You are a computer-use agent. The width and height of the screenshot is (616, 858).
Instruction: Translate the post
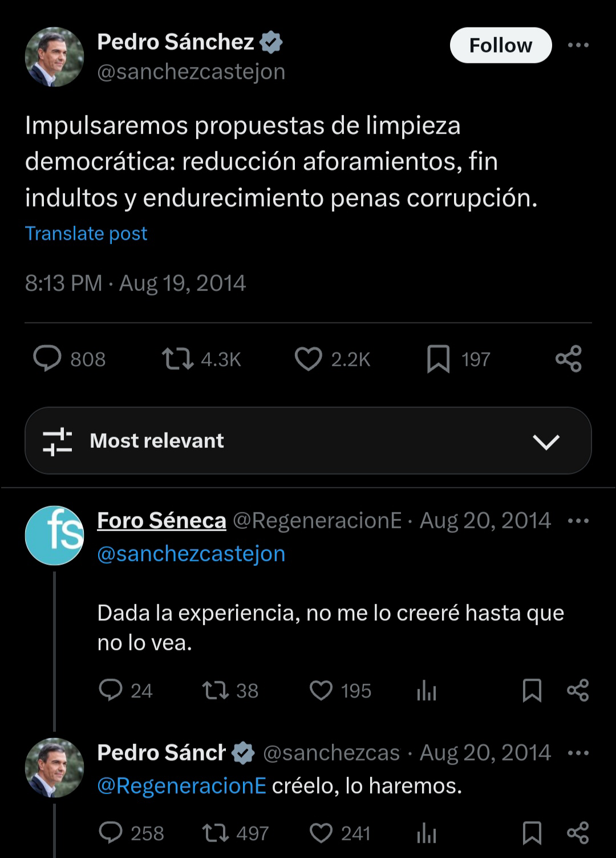tap(86, 233)
